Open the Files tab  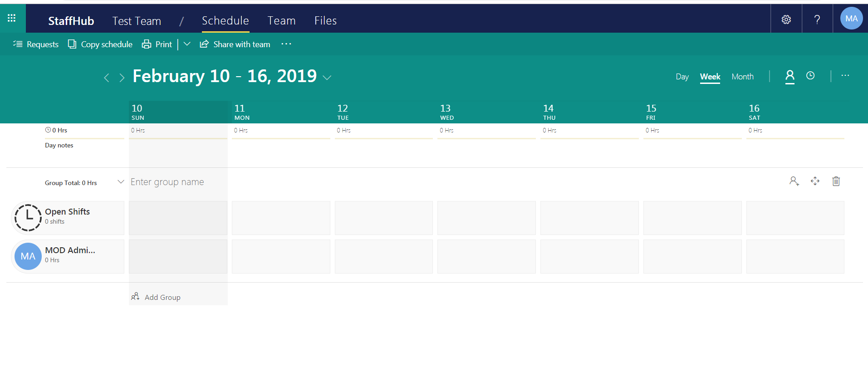click(325, 21)
